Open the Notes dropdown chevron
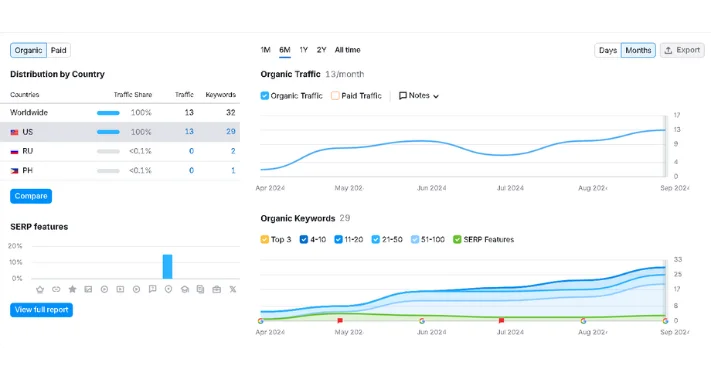 436,96
